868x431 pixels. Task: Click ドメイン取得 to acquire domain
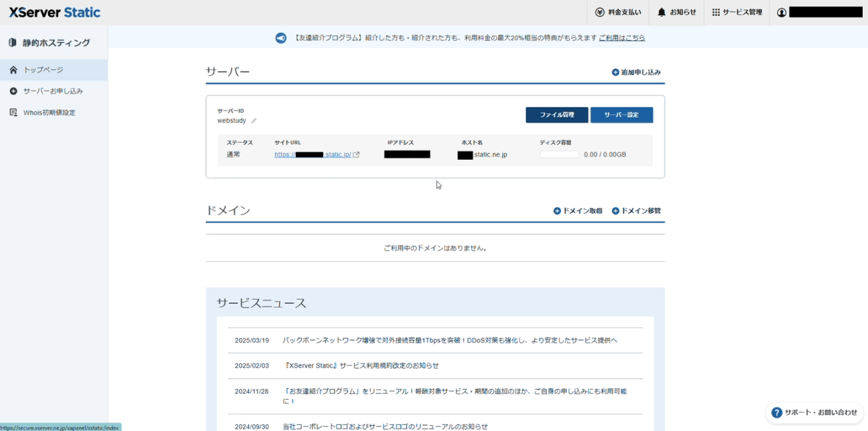click(x=578, y=210)
